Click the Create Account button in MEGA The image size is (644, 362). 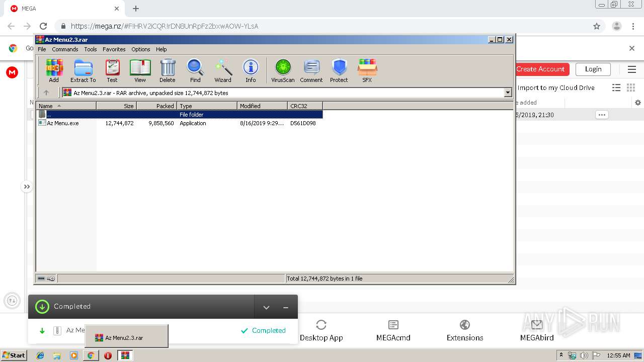(540, 69)
